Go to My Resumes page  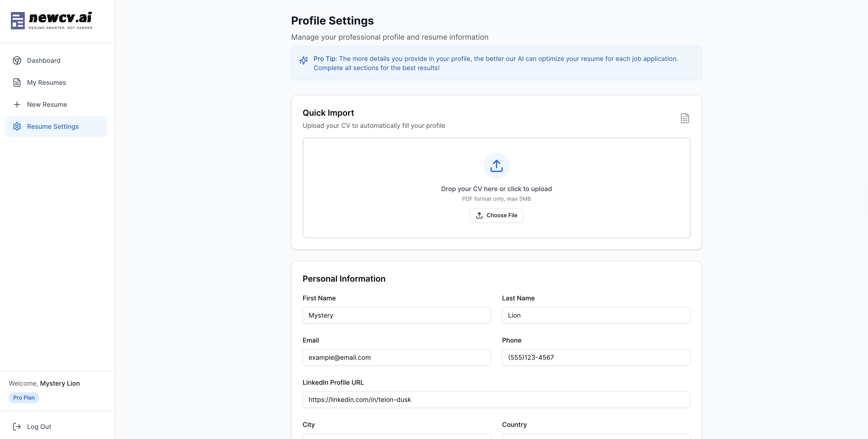tap(47, 82)
